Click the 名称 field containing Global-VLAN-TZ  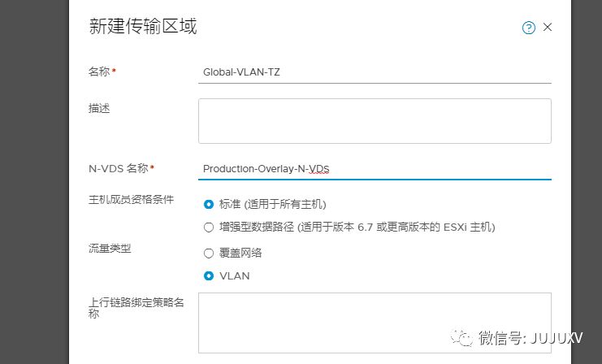(x=375, y=71)
